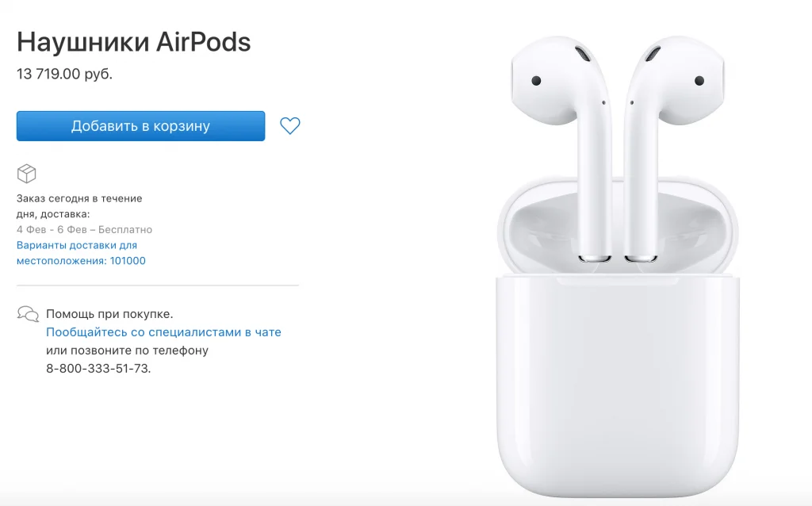The height and width of the screenshot is (506, 812).
Task: Click the Помощь при покупке text
Action: click(x=109, y=314)
